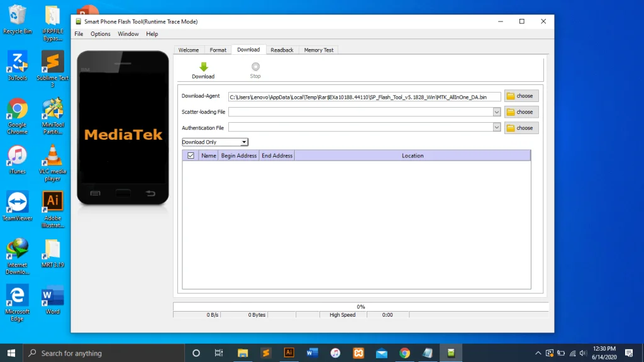Select MRT 3.19 folder on desktop
This screenshot has height=362, width=644.
(53, 253)
